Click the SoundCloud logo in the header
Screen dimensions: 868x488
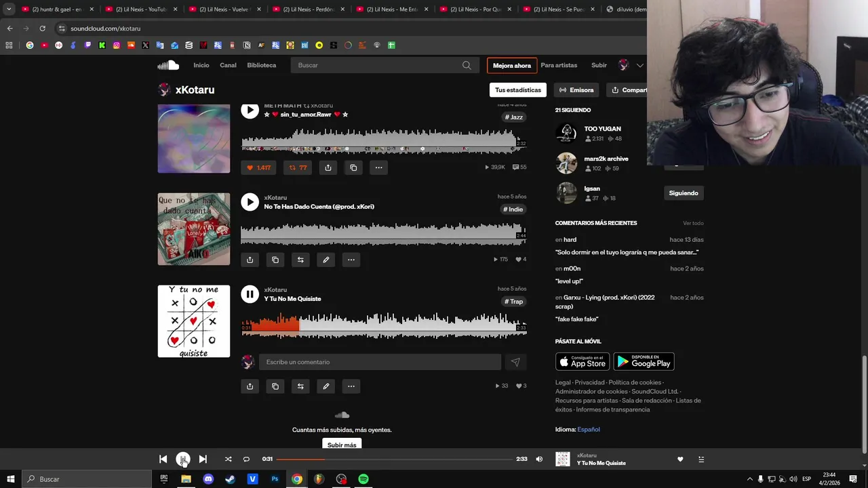tap(168, 65)
